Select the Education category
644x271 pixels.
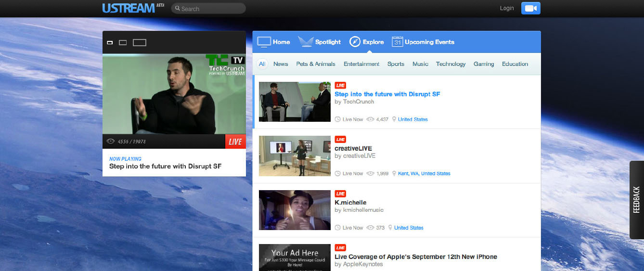515,64
